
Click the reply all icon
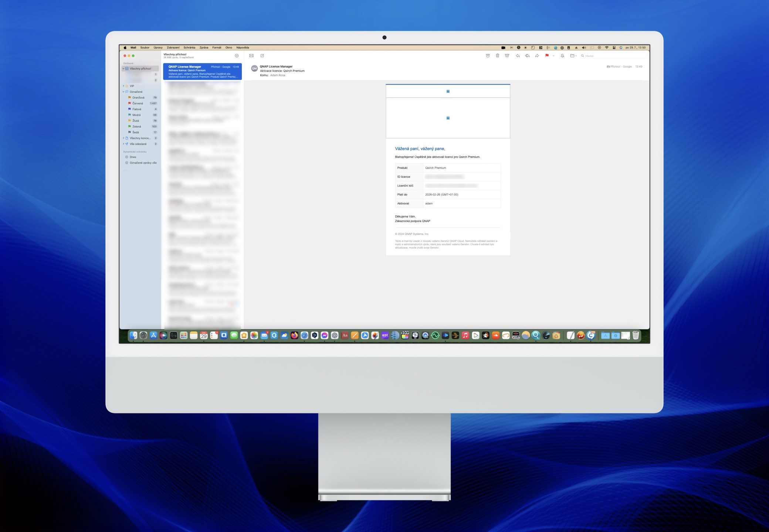pos(527,56)
